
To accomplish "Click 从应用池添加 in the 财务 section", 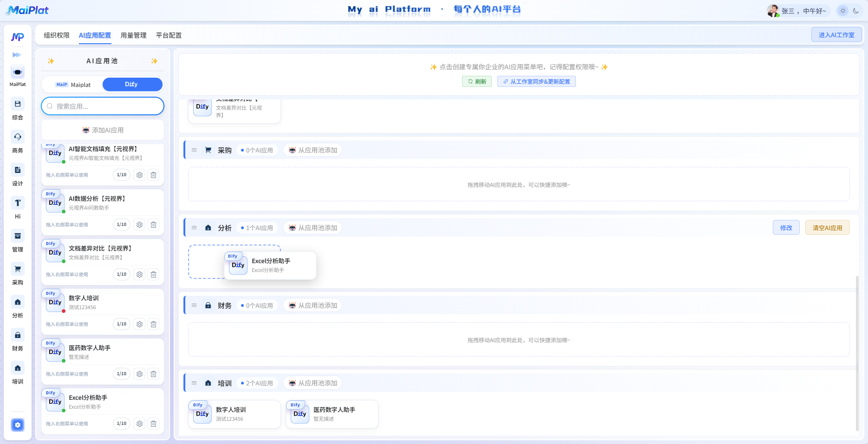I will (313, 305).
